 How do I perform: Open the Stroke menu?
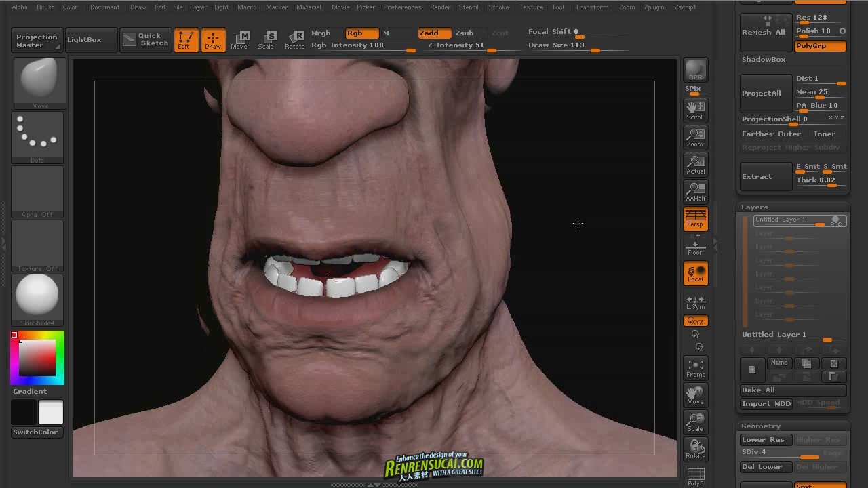tap(498, 7)
